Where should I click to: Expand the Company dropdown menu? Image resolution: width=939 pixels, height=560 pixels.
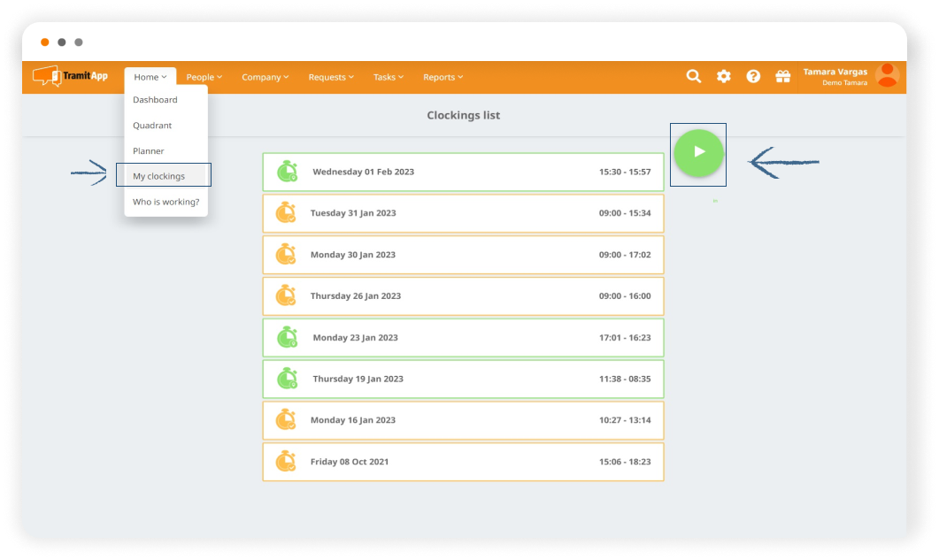266,77
